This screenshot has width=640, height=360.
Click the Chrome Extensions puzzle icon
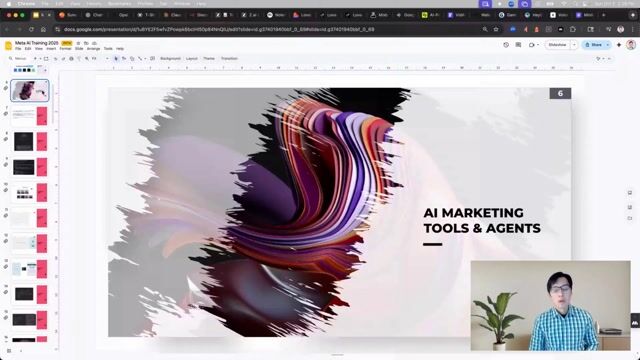573,29
